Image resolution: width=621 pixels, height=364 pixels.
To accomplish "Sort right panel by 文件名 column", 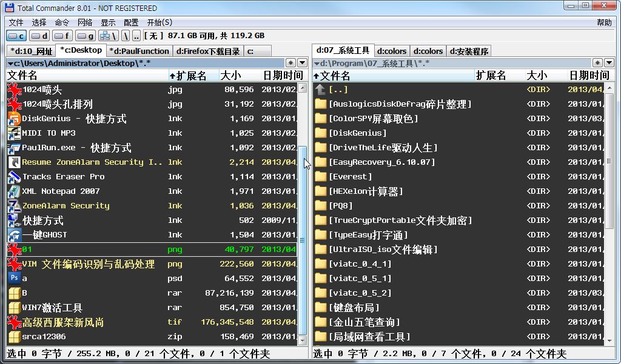I will click(x=394, y=76).
